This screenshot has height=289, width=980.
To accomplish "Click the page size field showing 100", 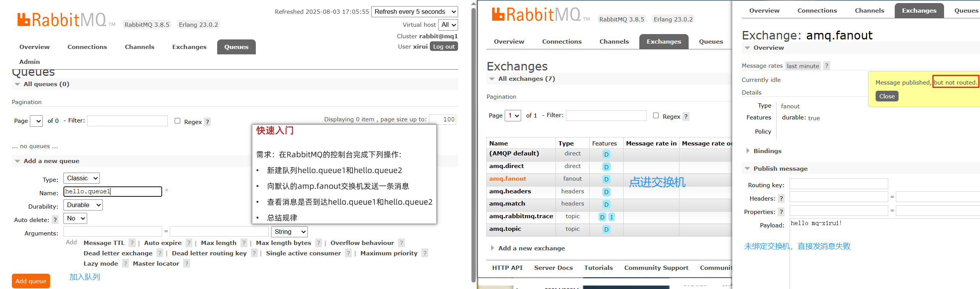I will pos(442,119).
